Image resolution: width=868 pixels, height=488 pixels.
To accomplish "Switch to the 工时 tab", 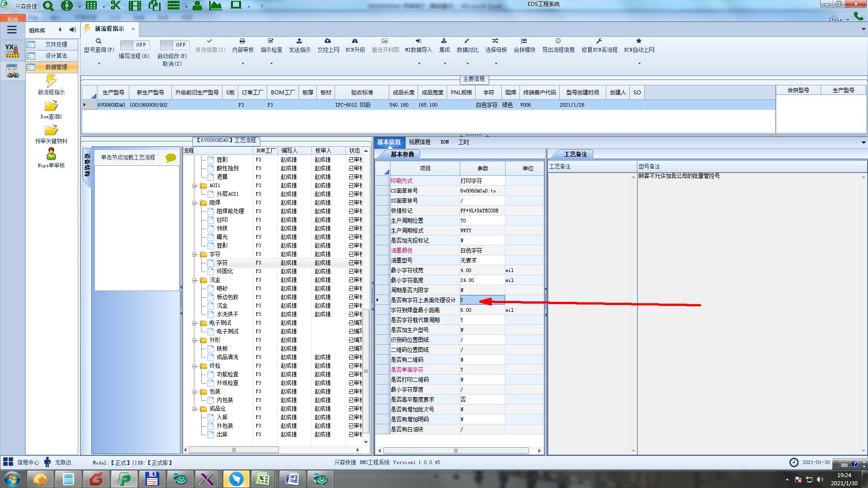I will 463,142.
